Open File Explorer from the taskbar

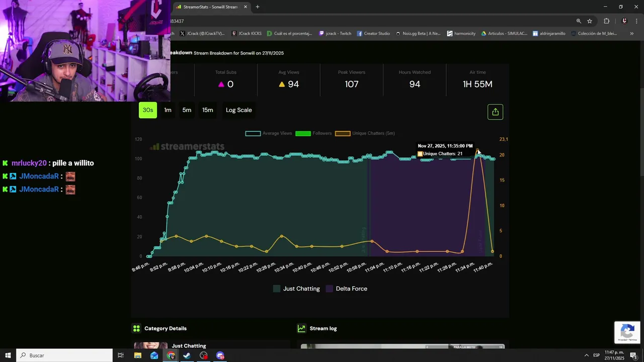[137, 355]
